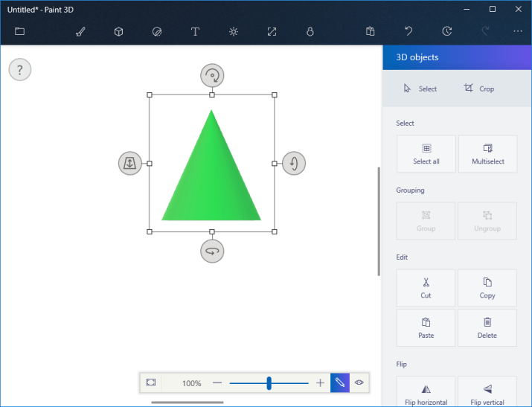The height and width of the screenshot is (407, 532).
Task: Click the depth position handle left of the cone
Action: (130, 163)
